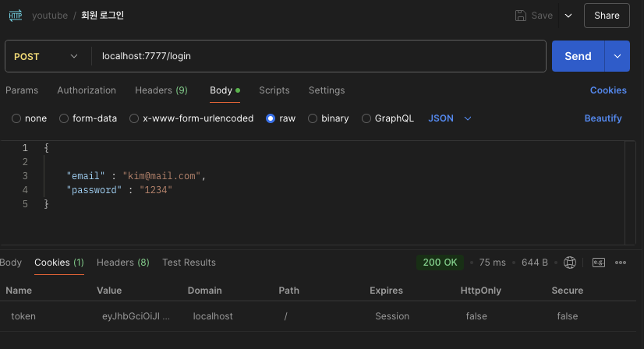Open the POST method dropdown
This screenshot has height=349, width=644.
click(x=47, y=56)
